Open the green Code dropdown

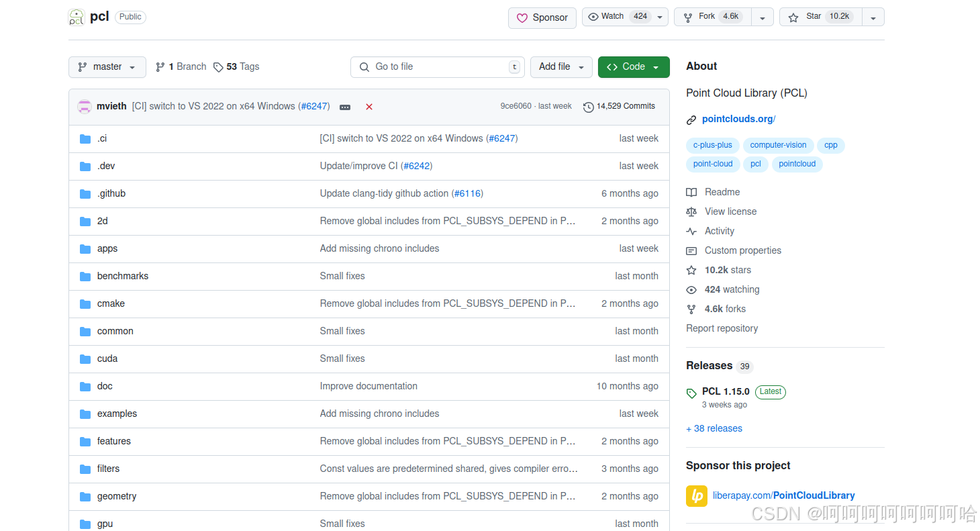(634, 67)
